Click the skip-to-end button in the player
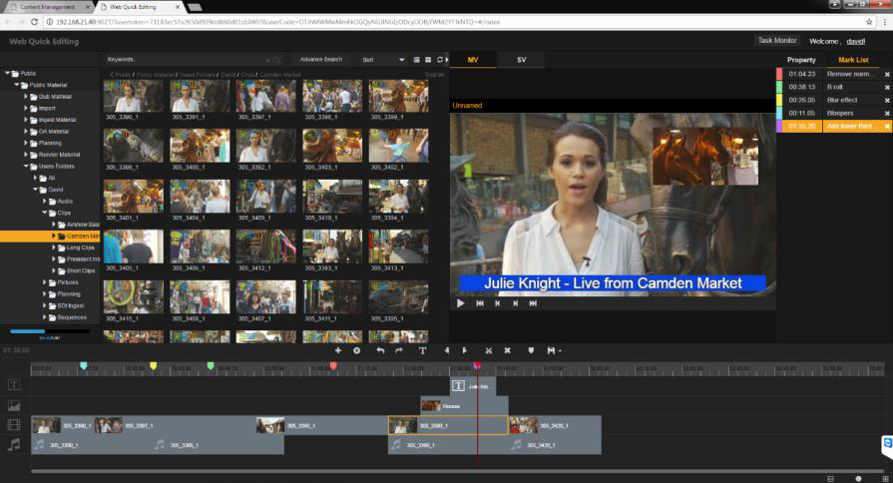This screenshot has height=483, width=893. 532,302
